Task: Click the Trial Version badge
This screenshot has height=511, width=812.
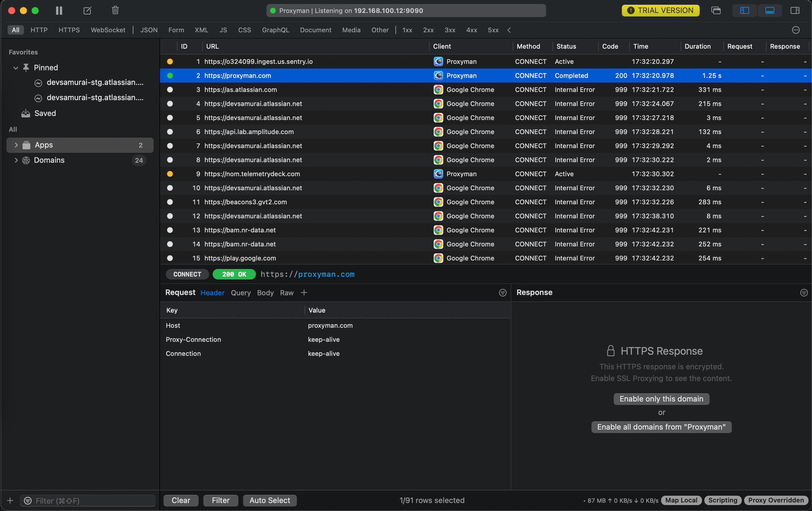Action: (x=661, y=11)
